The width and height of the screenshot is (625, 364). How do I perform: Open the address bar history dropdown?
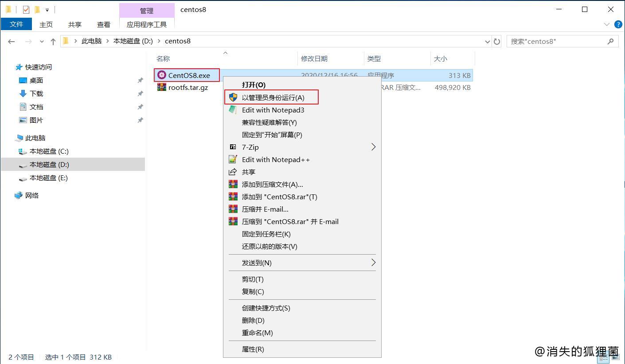coord(488,41)
